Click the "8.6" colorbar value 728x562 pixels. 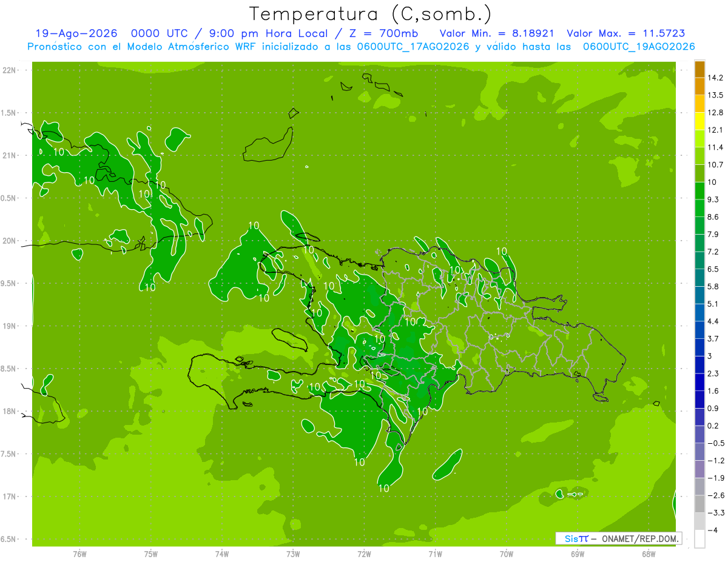coord(713,216)
